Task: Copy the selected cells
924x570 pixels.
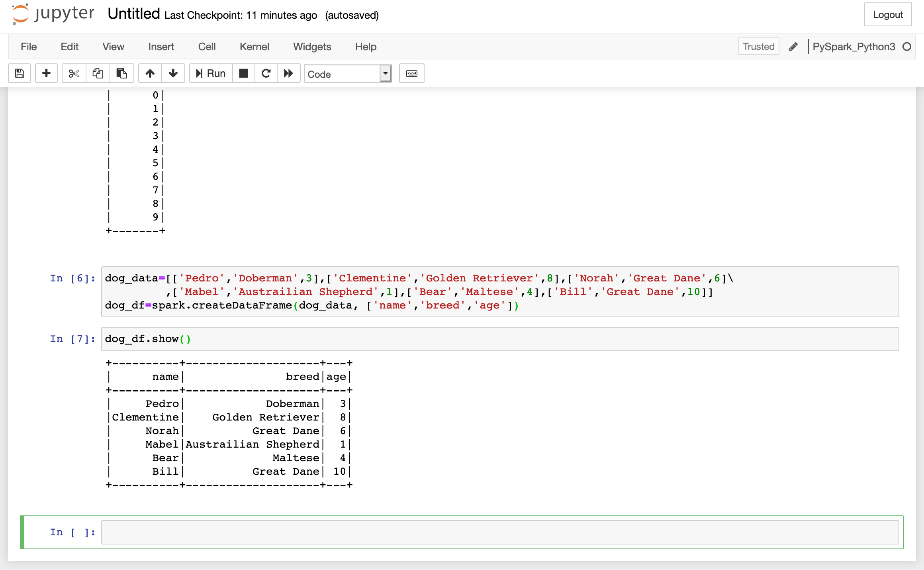Action: (x=98, y=73)
